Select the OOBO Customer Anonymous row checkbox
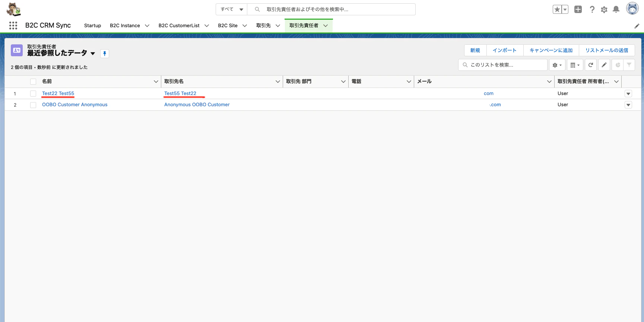Image resolution: width=644 pixels, height=322 pixels. tap(33, 105)
